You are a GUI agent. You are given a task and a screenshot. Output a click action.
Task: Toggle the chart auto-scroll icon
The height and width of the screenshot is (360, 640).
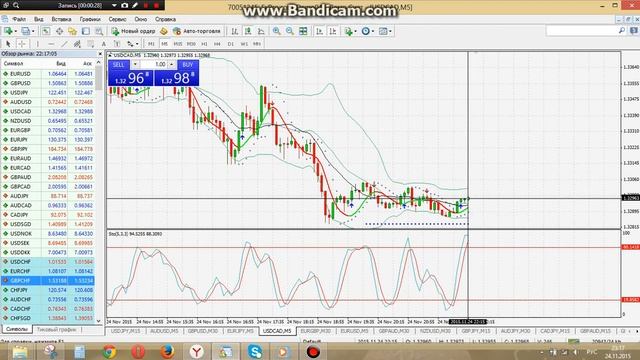320,31
